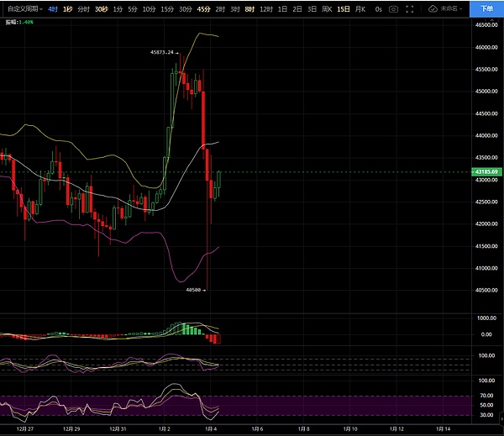The image size is (504, 436).
Task: Switch chart to 12时 interval
Action: pos(265,8)
